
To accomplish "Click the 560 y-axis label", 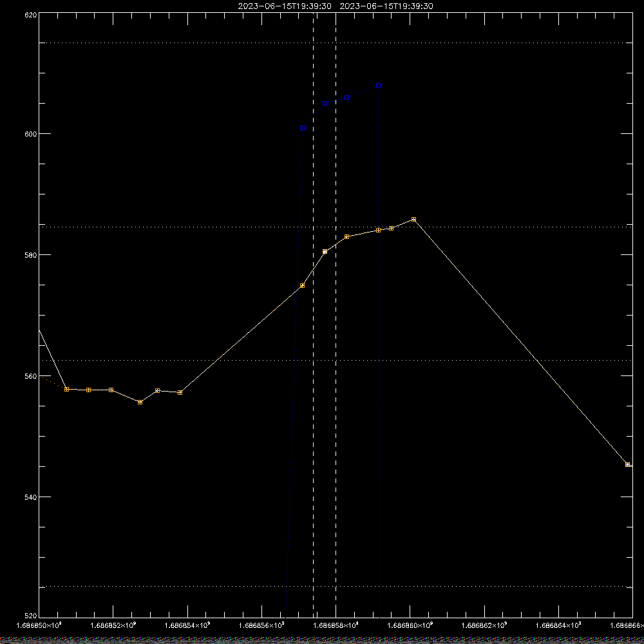I will tap(32, 376).
